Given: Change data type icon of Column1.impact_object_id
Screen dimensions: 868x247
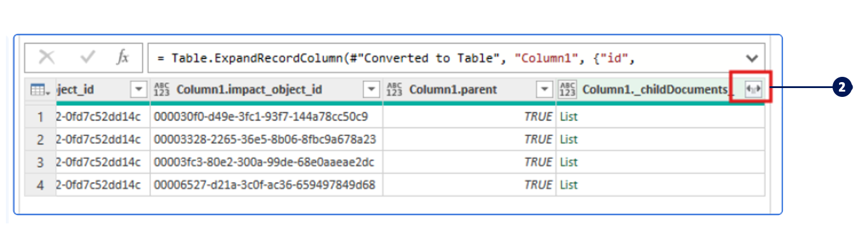Looking at the screenshot, I should pos(161,90).
